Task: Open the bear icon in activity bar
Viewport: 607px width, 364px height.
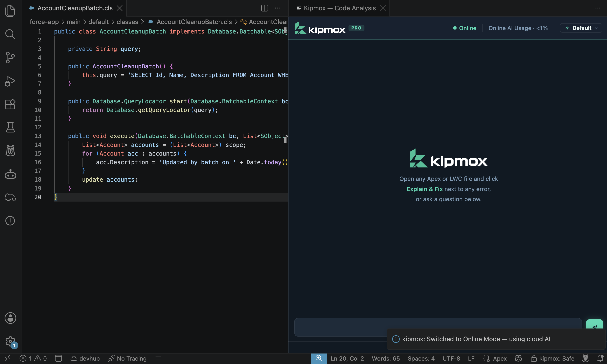Action: pyautogui.click(x=10, y=150)
